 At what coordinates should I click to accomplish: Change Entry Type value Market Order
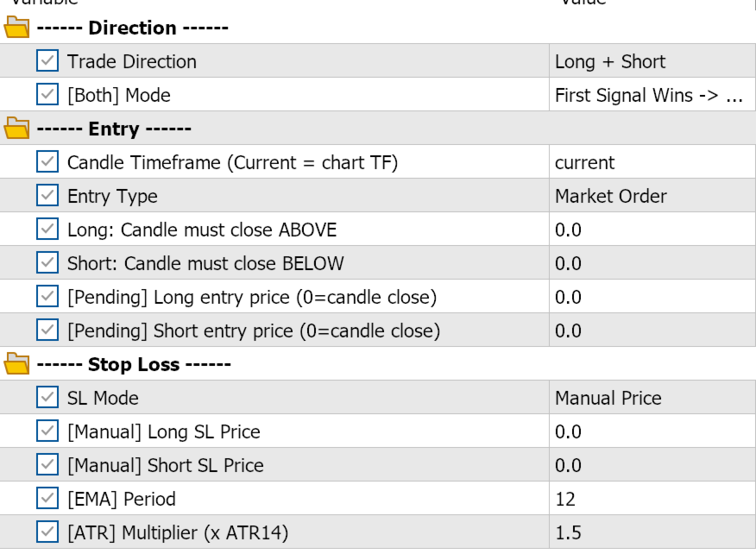pos(651,196)
